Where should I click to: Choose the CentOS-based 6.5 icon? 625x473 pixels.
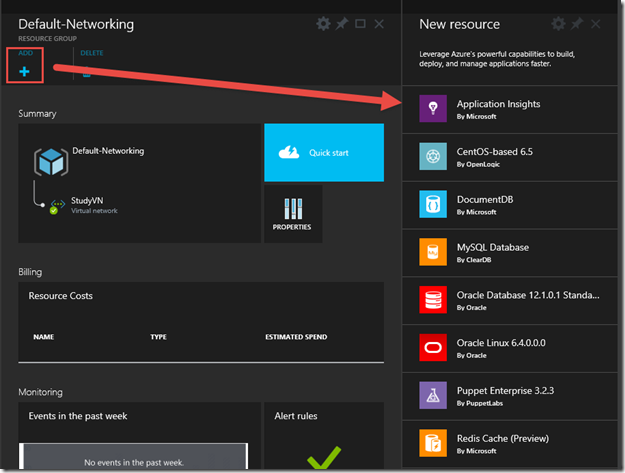433,157
